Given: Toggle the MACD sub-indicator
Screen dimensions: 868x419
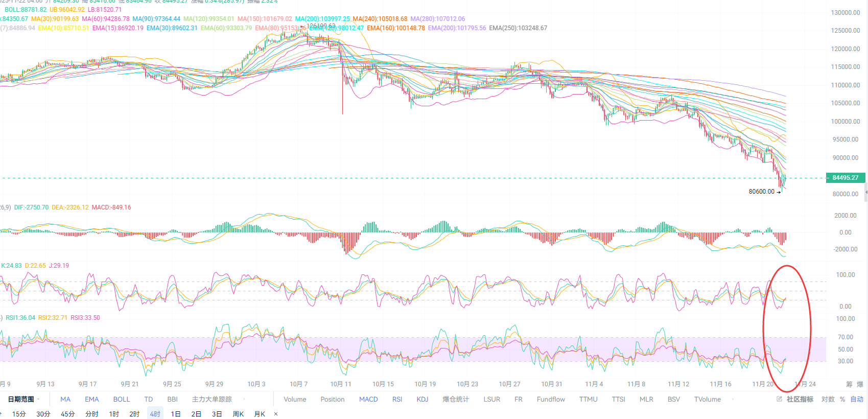Looking at the screenshot, I should pos(368,399).
